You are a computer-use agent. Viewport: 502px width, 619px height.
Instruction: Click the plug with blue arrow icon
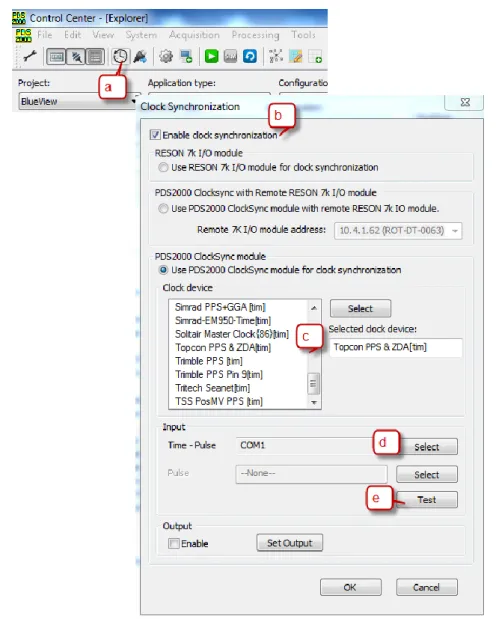click(x=140, y=57)
